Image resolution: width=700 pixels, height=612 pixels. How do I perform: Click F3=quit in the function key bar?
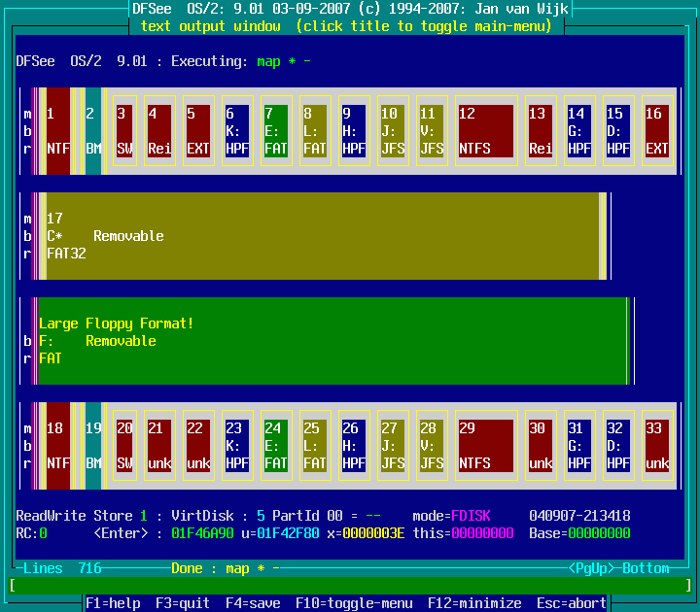click(182, 603)
